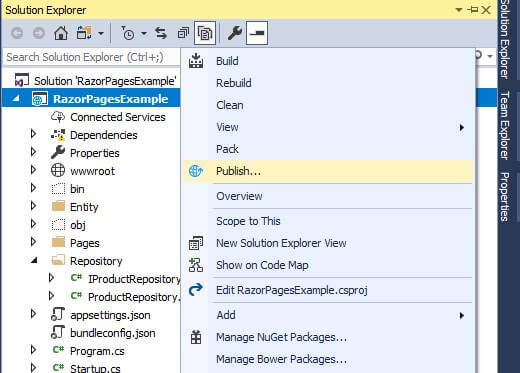Click the Forward navigation arrow icon
The width and height of the screenshot is (520, 373).
(39, 33)
